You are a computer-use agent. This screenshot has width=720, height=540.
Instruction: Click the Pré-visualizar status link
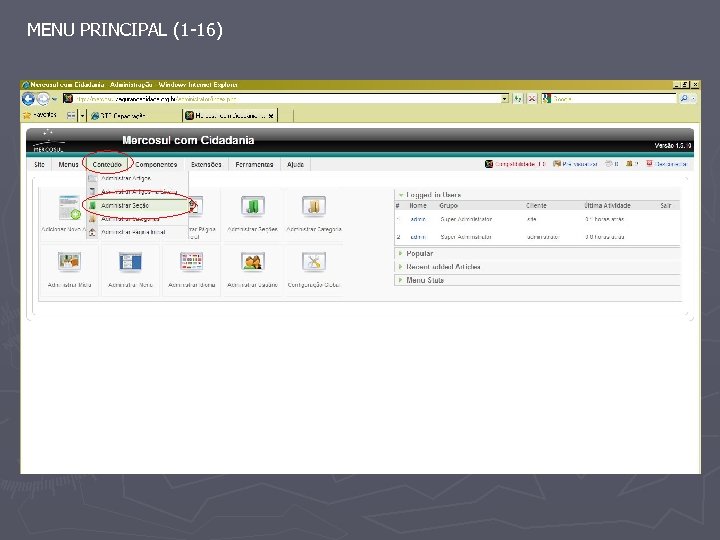point(575,164)
